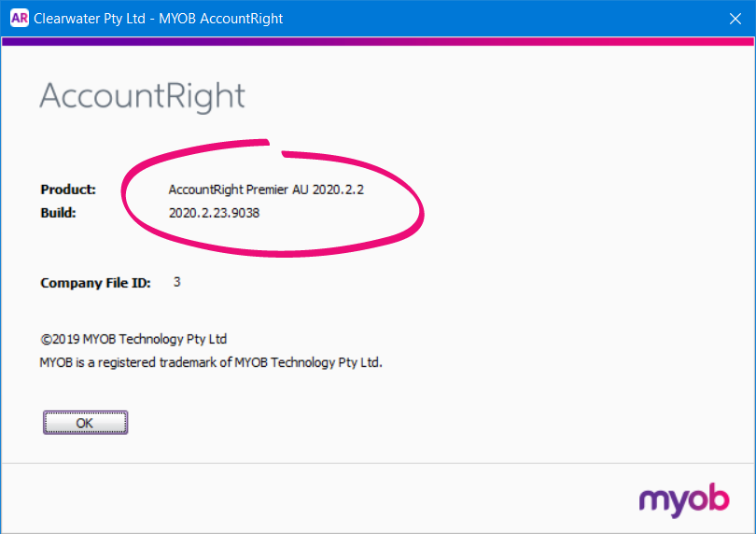
Task: Click the 'Product:' label
Action: point(68,190)
